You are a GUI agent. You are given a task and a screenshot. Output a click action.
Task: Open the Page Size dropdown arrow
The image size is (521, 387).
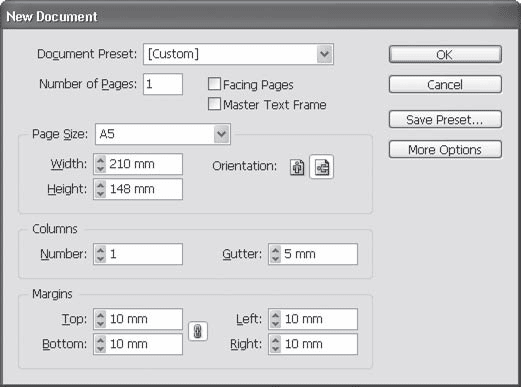[222, 134]
